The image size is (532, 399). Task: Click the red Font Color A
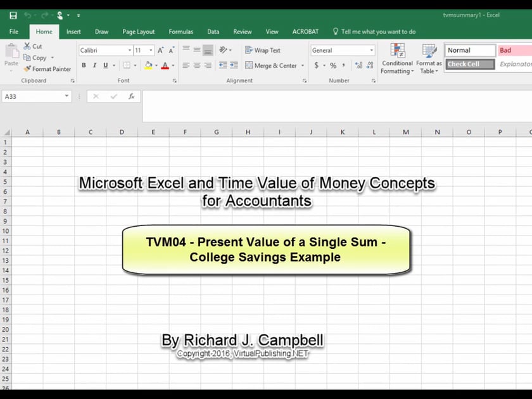(165, 65)
